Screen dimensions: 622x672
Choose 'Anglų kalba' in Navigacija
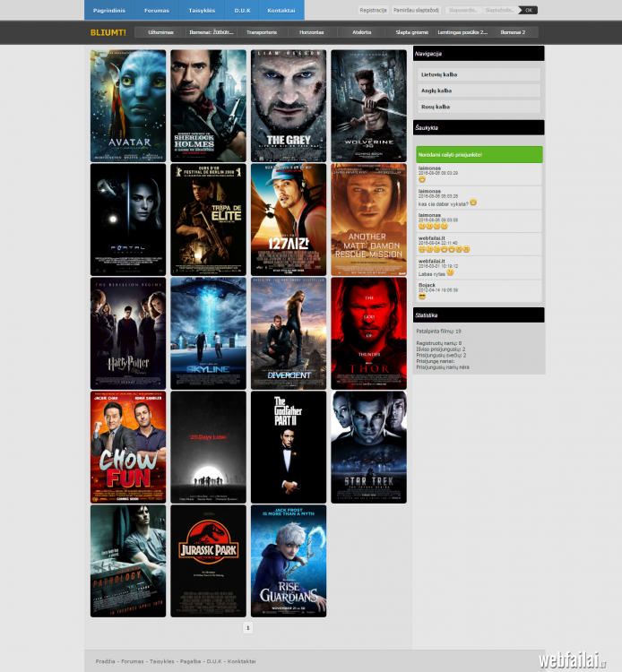[479, 90]
